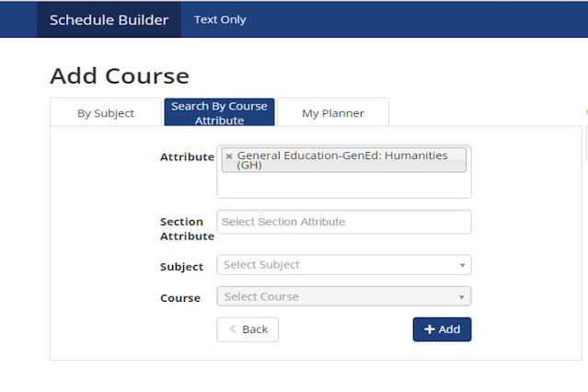This screenshot has width=588, height=392.
Task: Click the plus icon on Add button
Action: coord(430,329)
